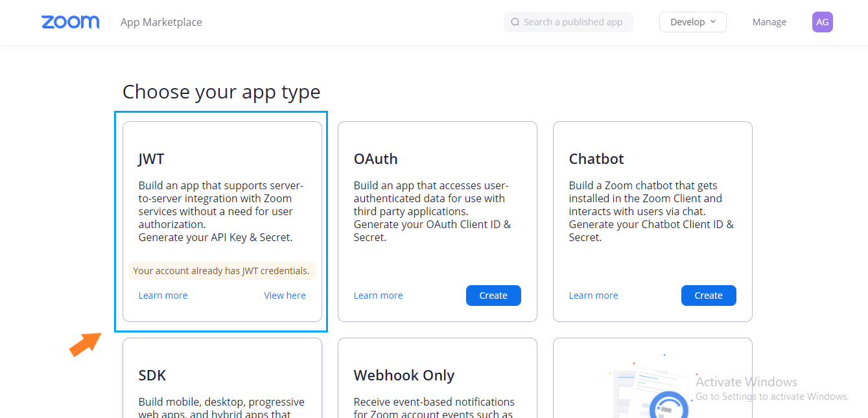Screen dimensions: 868x418
Task: Focus the Search a published app field
Action: [x=569, y=22]
